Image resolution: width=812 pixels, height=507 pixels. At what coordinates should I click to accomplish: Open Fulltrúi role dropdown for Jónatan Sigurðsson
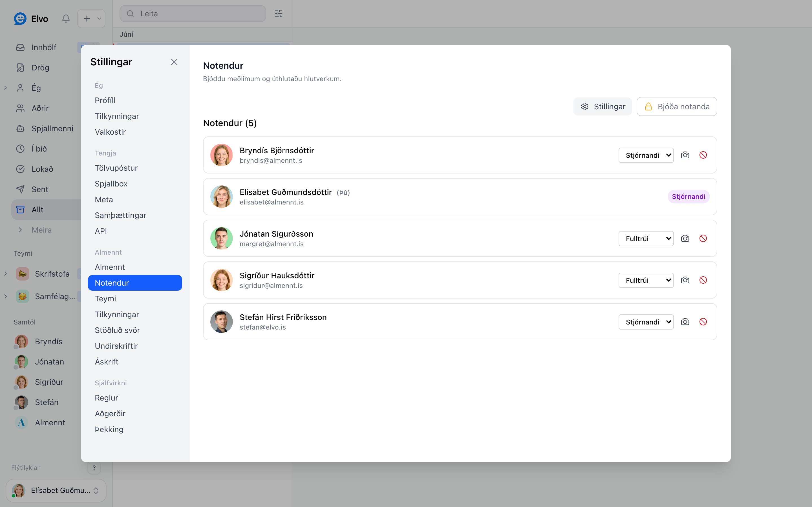(x=646, y=238)
